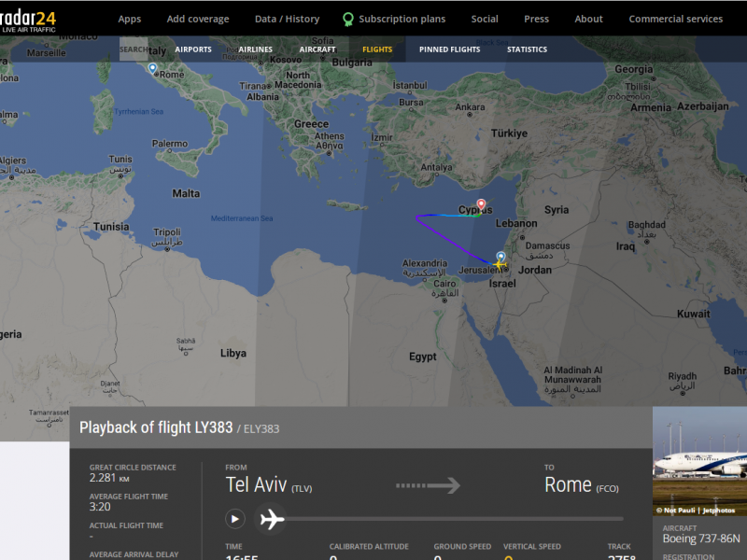The width and height of the screenshot is (747, 560).
Task: Click the El Al aircraft photo thumbnail
Action: pos(699,461)
